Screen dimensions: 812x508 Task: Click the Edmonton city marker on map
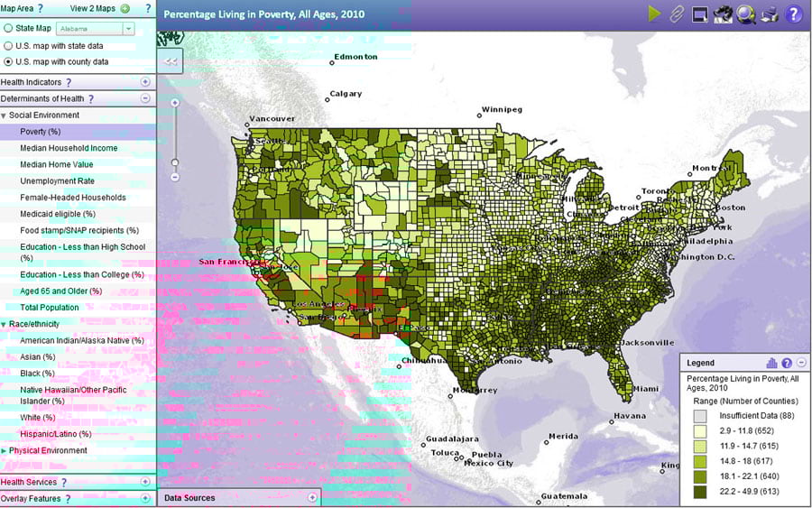click(332, 63)
